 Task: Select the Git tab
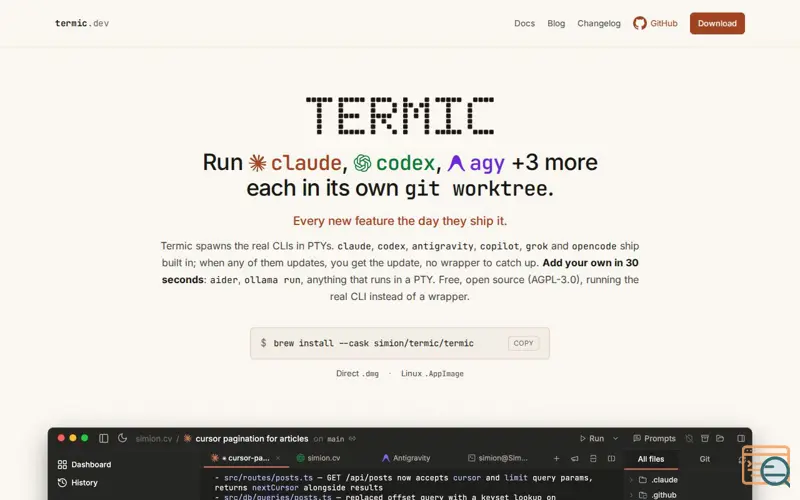point(705,459)
